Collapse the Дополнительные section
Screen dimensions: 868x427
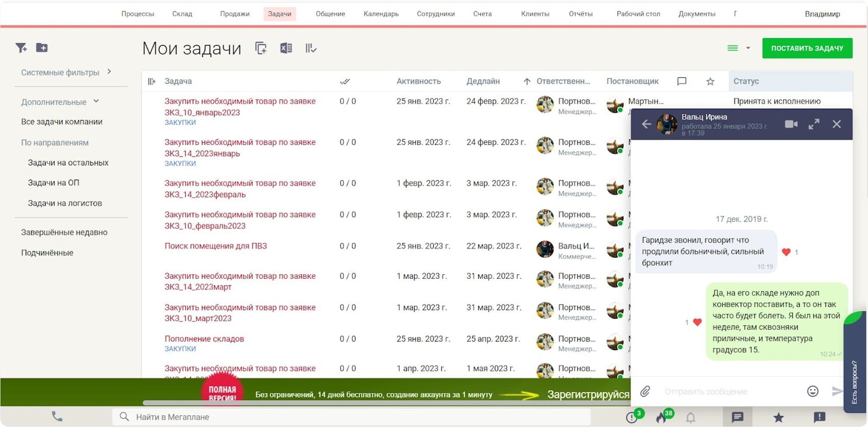point(96,101)
